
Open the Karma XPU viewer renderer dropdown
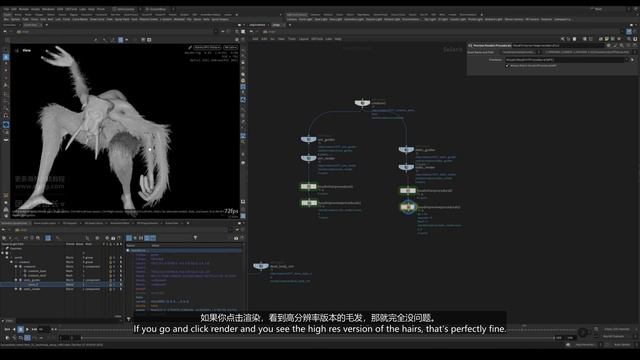207,47
